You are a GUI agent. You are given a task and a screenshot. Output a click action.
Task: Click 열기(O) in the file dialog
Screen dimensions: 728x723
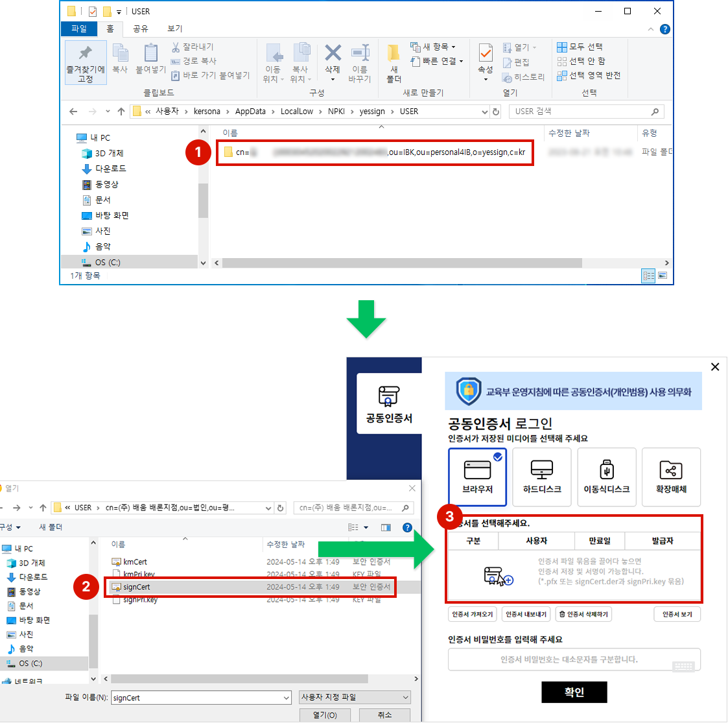[325, 715]
